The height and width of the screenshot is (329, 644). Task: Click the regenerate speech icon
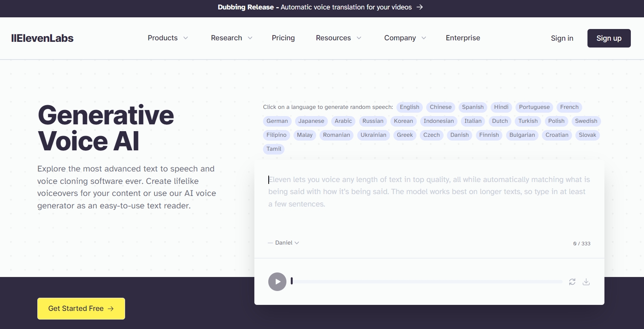click(x=572, y=282)
